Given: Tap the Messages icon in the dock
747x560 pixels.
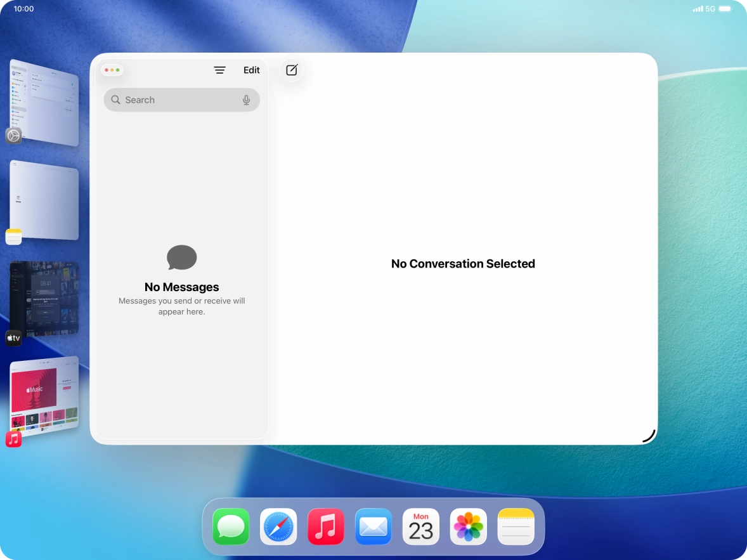Looking at the screenshot, I should point(230,526).
